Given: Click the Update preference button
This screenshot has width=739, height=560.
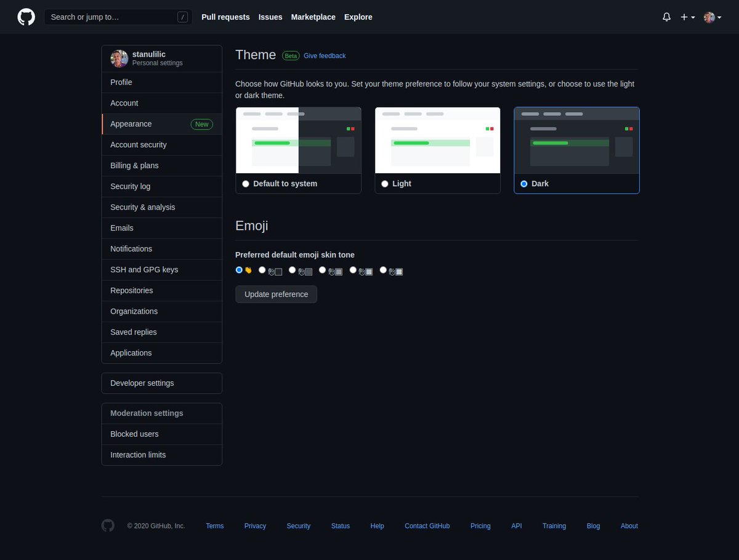Looking at the screenshot, I should [276, 294].
